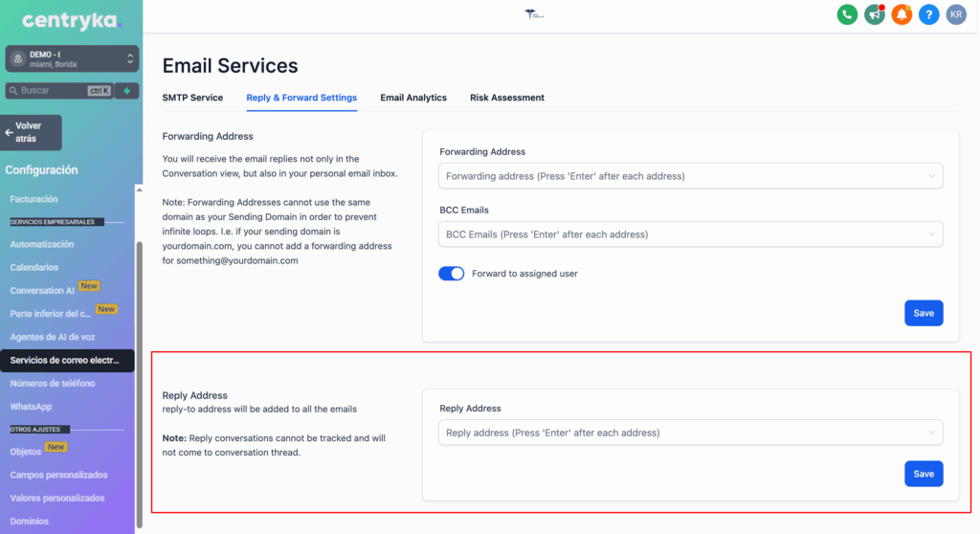980x534 pixels.
Task: Open the DEMO - I account switcher
Action: pos(72,58)
